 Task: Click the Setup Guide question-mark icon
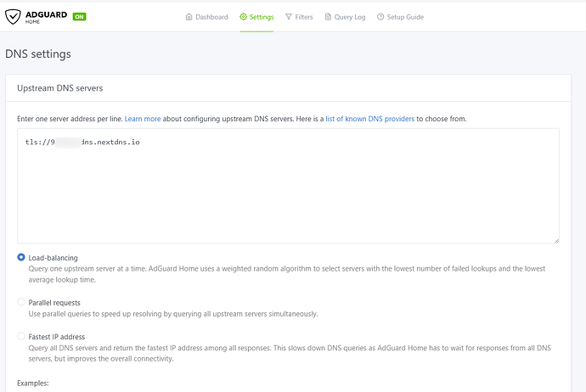click(x=380, y=17)
